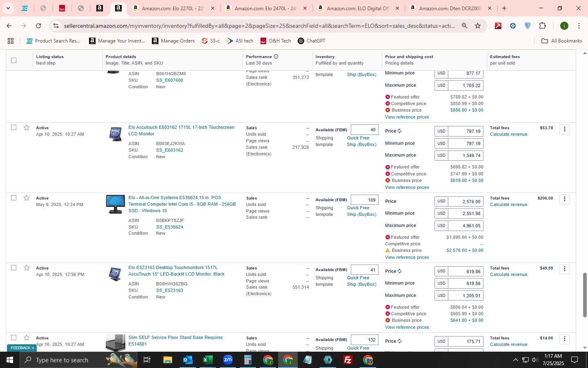Screen dimensions: 588x368
Task: Star the Elo All-in-One E536624 listing
Action: [x=27, y=198]
